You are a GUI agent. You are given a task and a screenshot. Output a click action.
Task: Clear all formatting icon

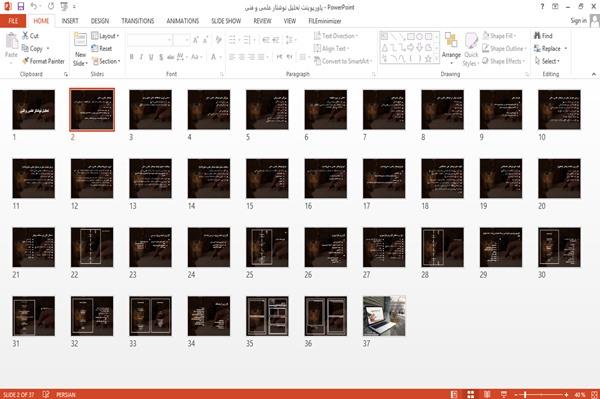coord(218,40)
